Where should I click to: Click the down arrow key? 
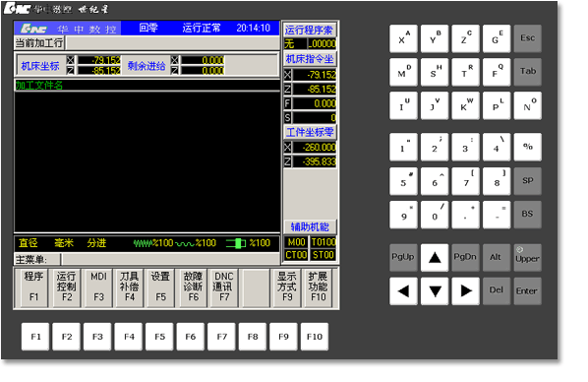(x=435, y=290)
